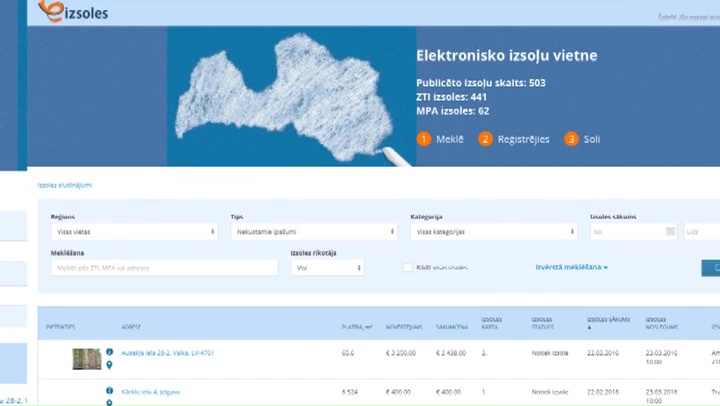Toggle the Rādīt vecās izsoles checkbox
Image resolution: width=720 pixels, height=406 pixels.
coord(407,267)
